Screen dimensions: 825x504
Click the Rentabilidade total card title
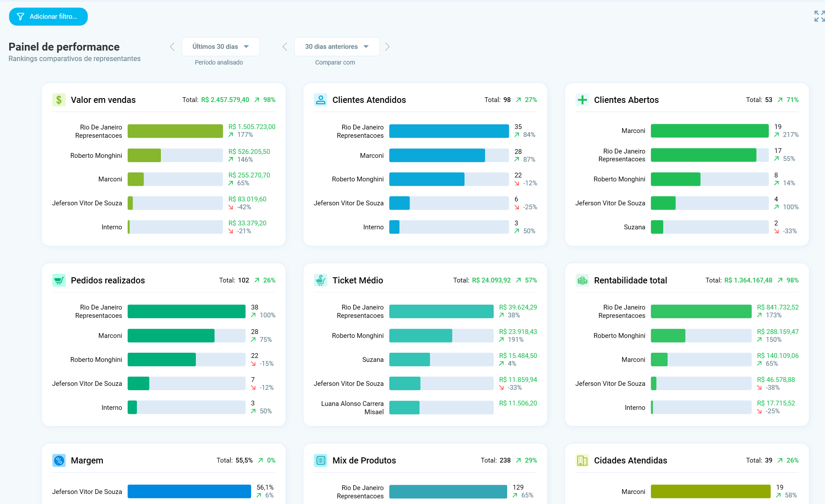(631, 280)
